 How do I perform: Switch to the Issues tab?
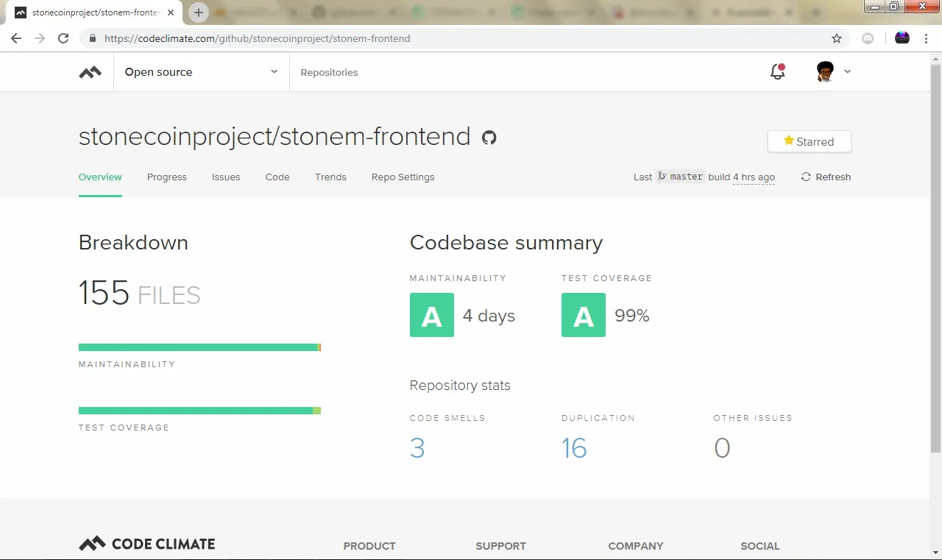coord(226,177)
